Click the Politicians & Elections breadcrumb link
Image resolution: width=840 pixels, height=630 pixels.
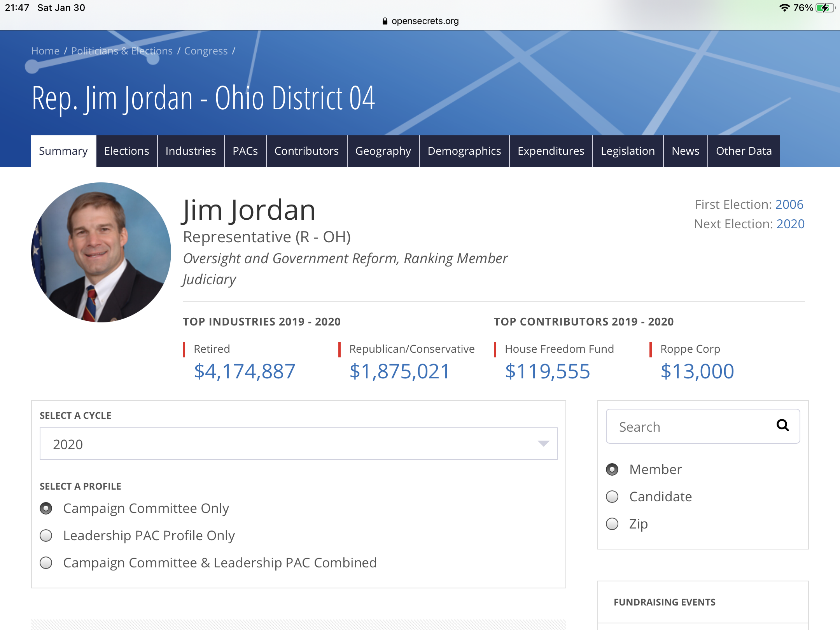[x=122, y=51]
